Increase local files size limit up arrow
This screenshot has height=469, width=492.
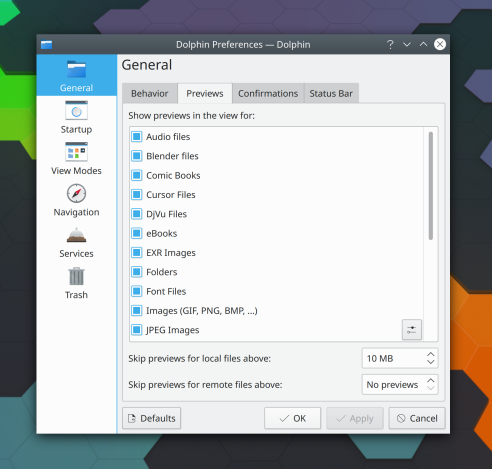tap(431, 354)
